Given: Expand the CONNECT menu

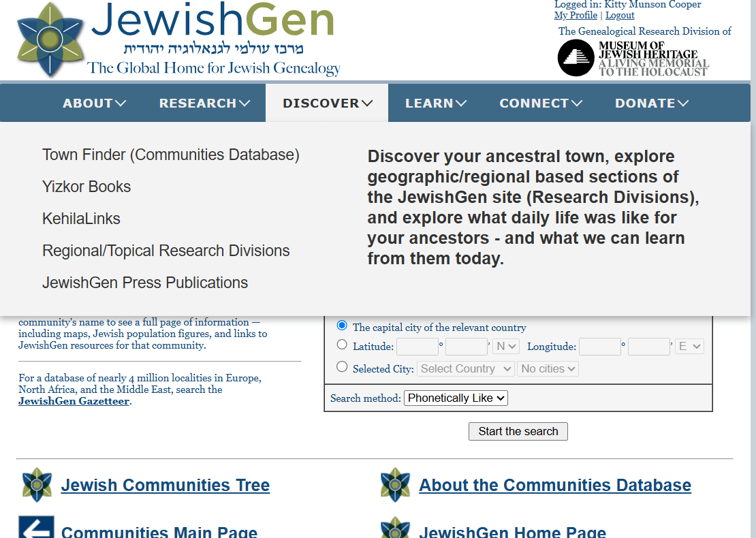Looking at the screenshot, I should point(541,103).
